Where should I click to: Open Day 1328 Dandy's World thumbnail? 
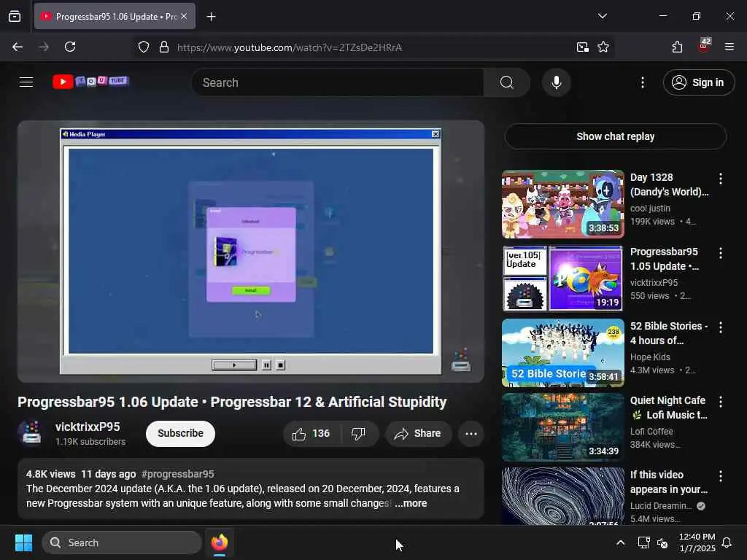pyautogui.click(x=562, y=204)
